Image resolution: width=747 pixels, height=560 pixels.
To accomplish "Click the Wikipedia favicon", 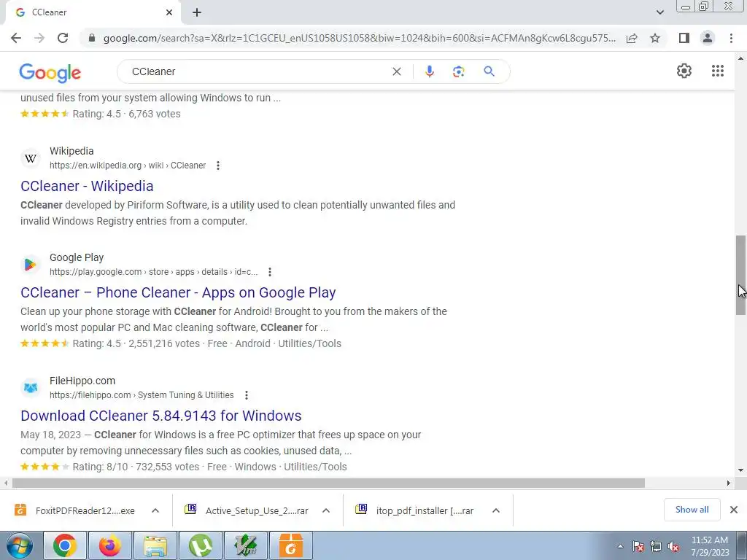I will (x=31, y=158).
